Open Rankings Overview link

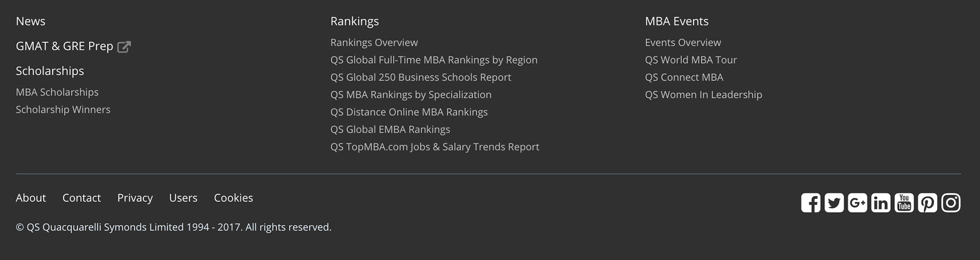374,43
